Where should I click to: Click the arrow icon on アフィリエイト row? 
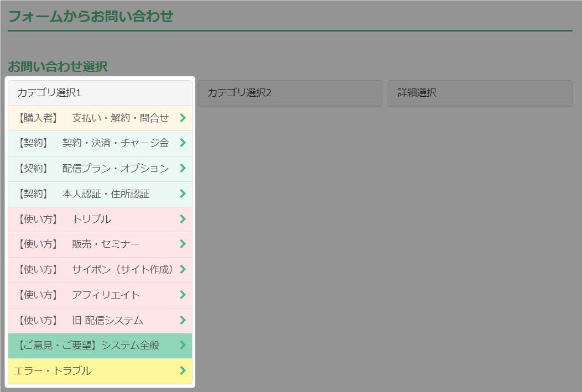click(x=183, y=295)
